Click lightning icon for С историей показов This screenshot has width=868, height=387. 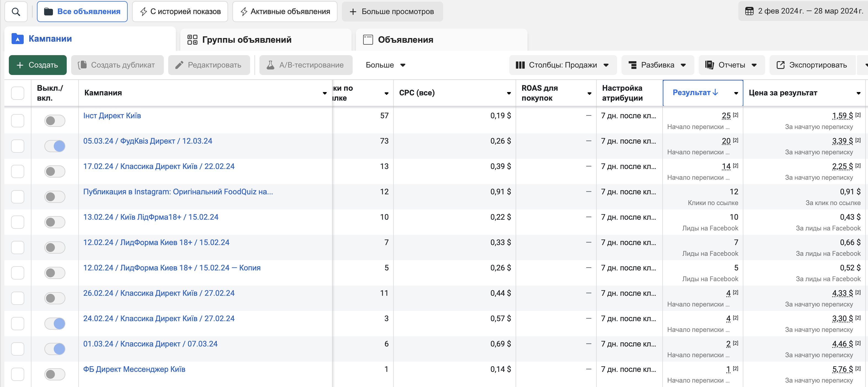(x=144, y=12)
